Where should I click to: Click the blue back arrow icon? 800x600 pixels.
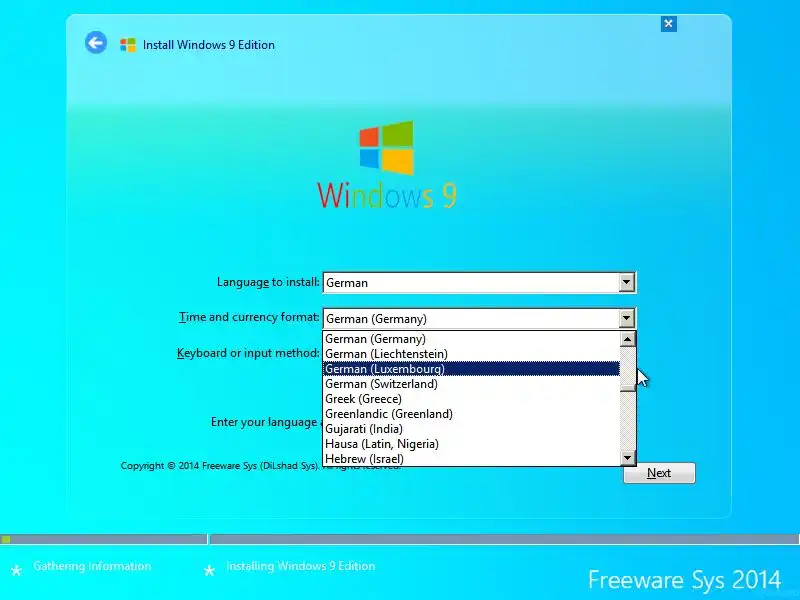[96, 42]
